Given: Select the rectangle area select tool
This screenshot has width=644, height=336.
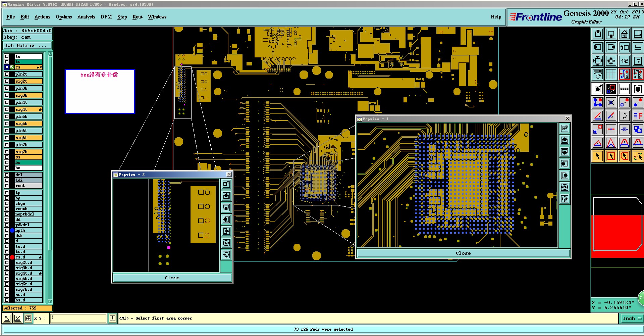Looking at the screenshot, I should coord(611,156).
